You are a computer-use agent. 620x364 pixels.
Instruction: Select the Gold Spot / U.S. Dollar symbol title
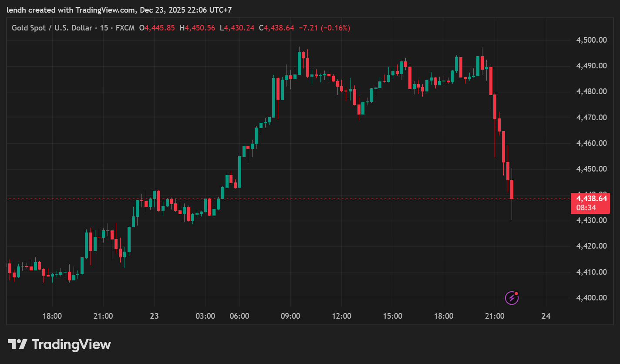click(x=52, y=28)
